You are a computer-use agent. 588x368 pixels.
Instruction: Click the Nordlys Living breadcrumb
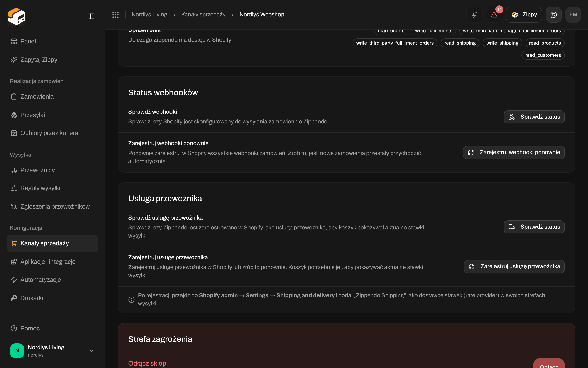[149, 15]
